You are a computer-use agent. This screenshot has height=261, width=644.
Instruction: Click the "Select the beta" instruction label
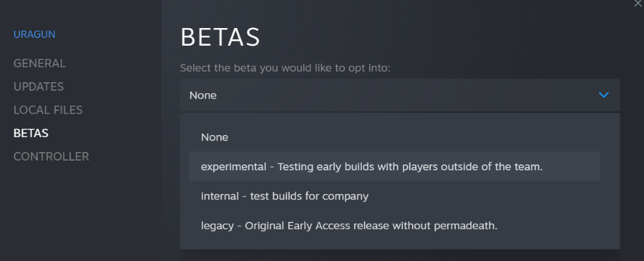pyautogui.click(x=285, y=68)
